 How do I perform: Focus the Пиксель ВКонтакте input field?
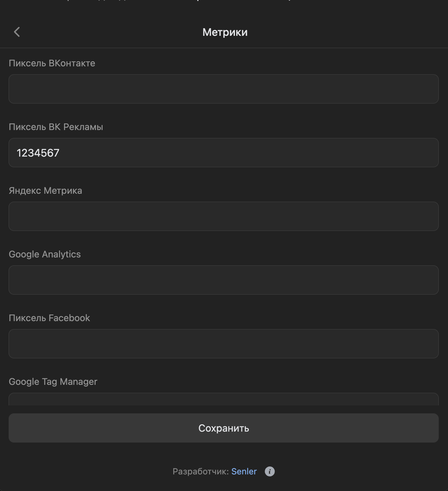223,89
